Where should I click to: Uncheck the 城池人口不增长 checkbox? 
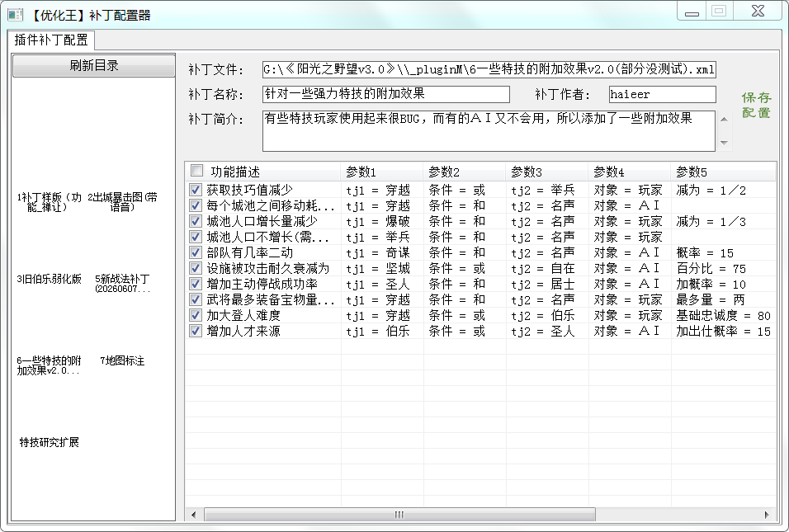pos(196,237)
